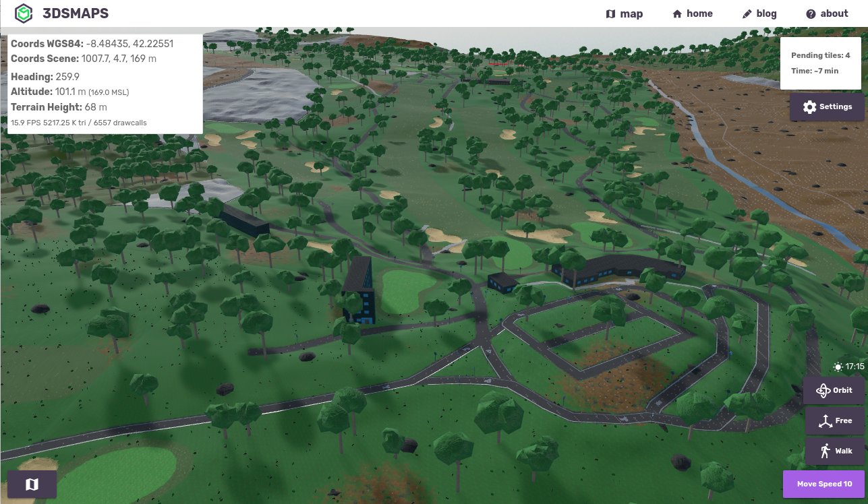Screen dimensions: 868x504
Task: Open the Settings panel
Action: pyautogui.click(x=827, y=107)
